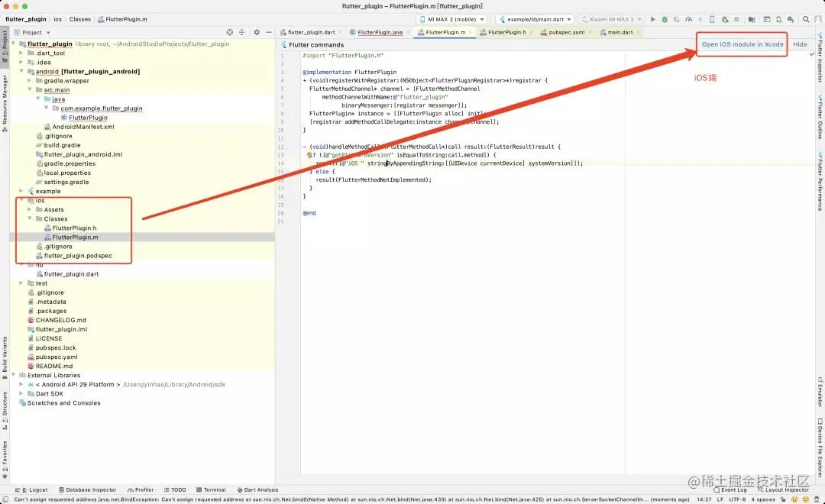
Task: Toggle the Structure tool window tab
Action: pos(5,411)
